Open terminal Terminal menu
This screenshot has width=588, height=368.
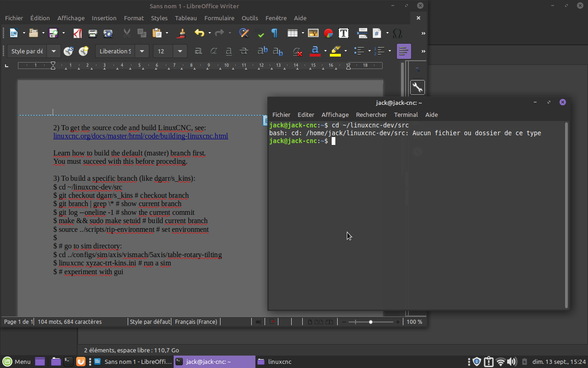(x=406, y=115)
